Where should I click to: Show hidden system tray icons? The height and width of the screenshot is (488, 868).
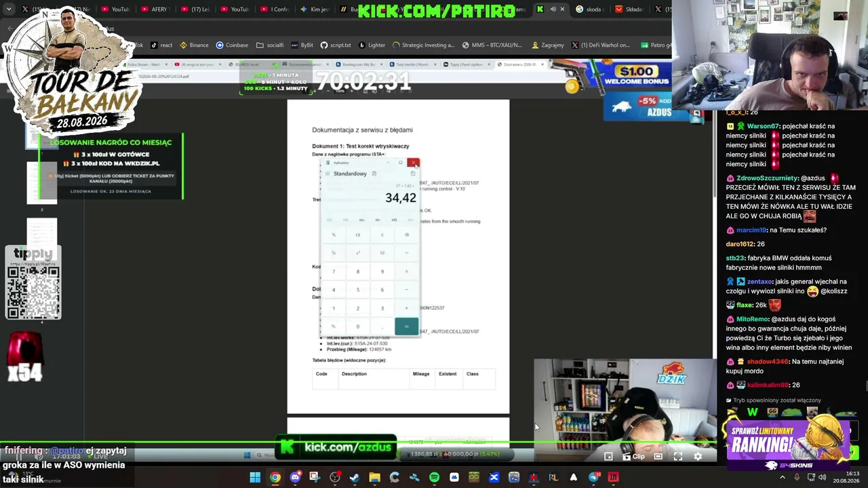click(x=783, y=477)
